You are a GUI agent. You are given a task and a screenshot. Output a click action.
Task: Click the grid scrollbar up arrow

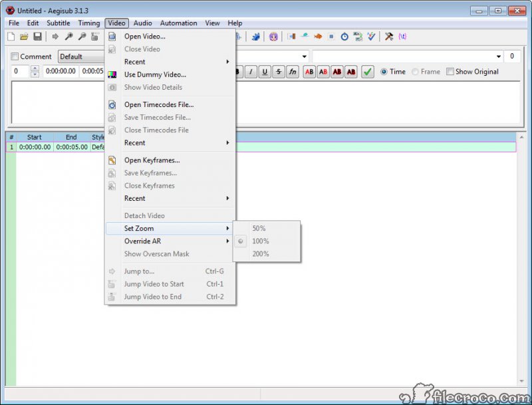[521, 138]
